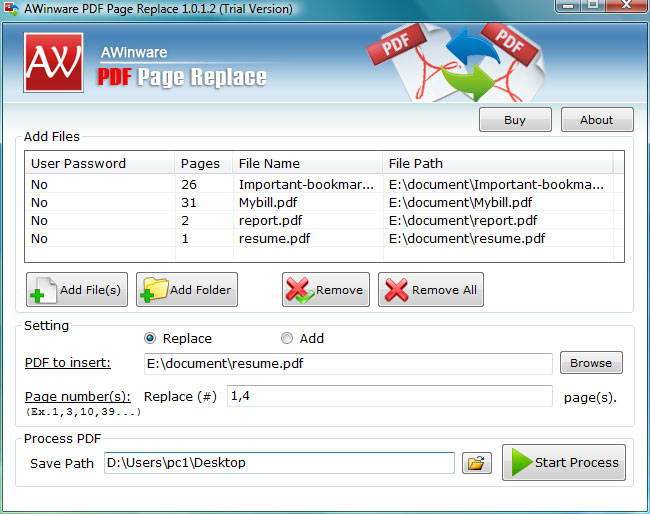Viewport: 650px width, 514px height.
Task: Click the Add Folder button
Action: tap(187, 290)
